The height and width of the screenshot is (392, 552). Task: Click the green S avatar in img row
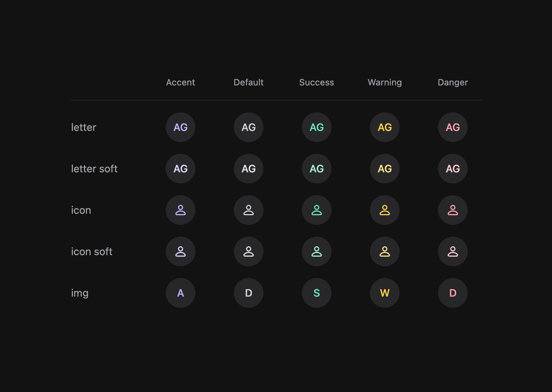click(x=317, y=293)
